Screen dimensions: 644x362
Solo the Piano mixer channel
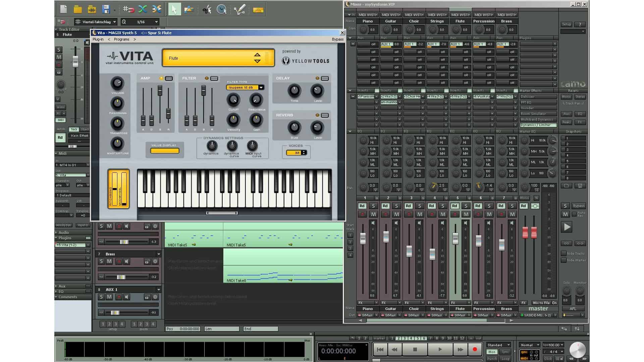tap(373, 206)
